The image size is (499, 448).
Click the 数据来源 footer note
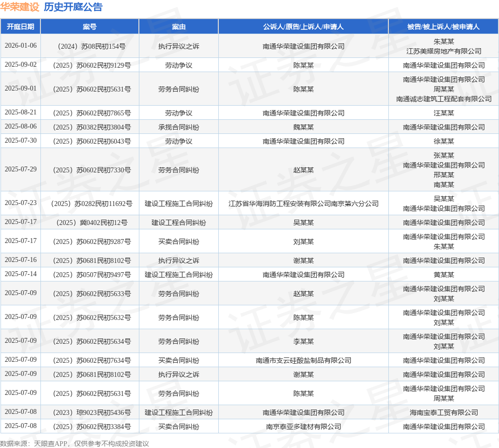click(x=75, y=444)
